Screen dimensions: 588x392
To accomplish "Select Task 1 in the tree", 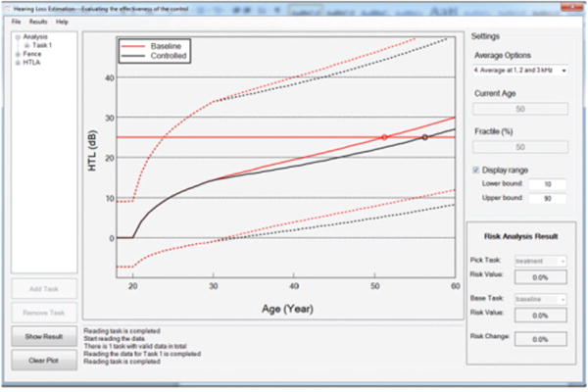I will coord(42,45).
